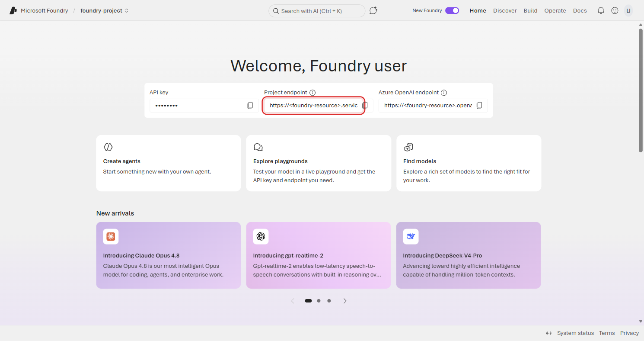Copy the Project endpoint

(x=365, y=106)
